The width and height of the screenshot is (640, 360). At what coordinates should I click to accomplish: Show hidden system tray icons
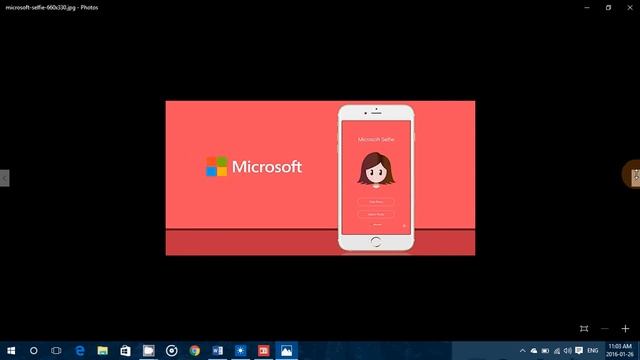click(x=522, y=351)
